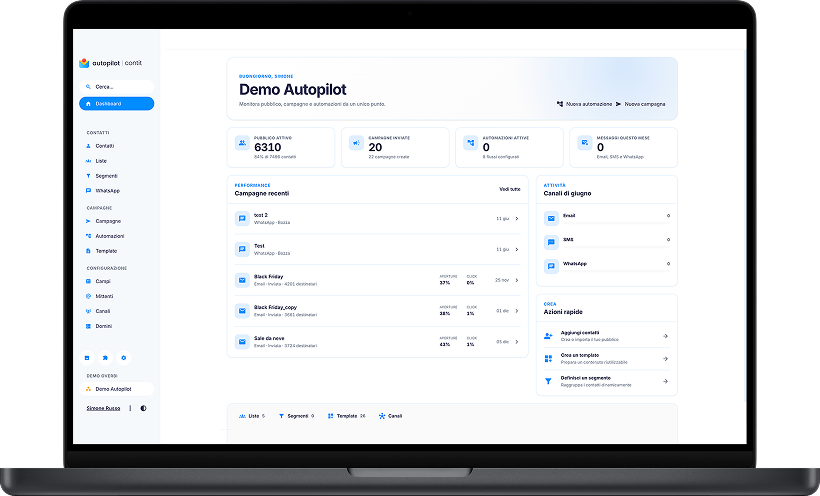Screen dimensions: 820x496
Task: Click the Automazioni attive flow icon
Action: [471, 143]
